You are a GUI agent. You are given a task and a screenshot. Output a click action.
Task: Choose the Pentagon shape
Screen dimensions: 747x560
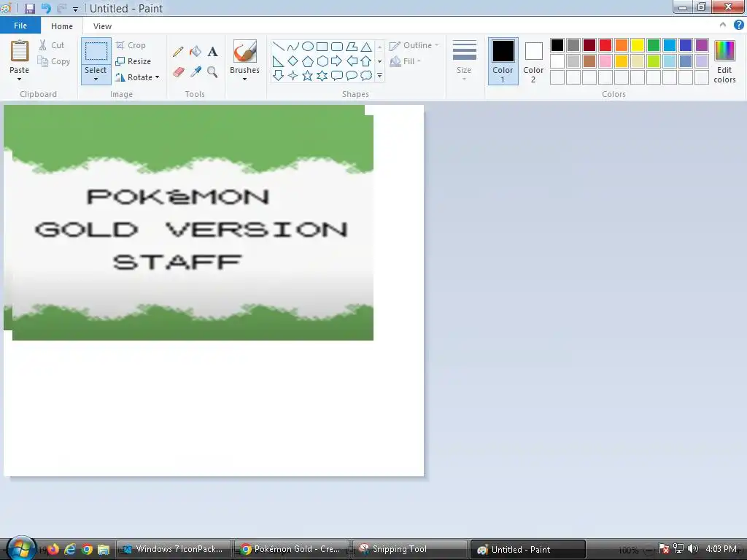[x=308, y=61]
